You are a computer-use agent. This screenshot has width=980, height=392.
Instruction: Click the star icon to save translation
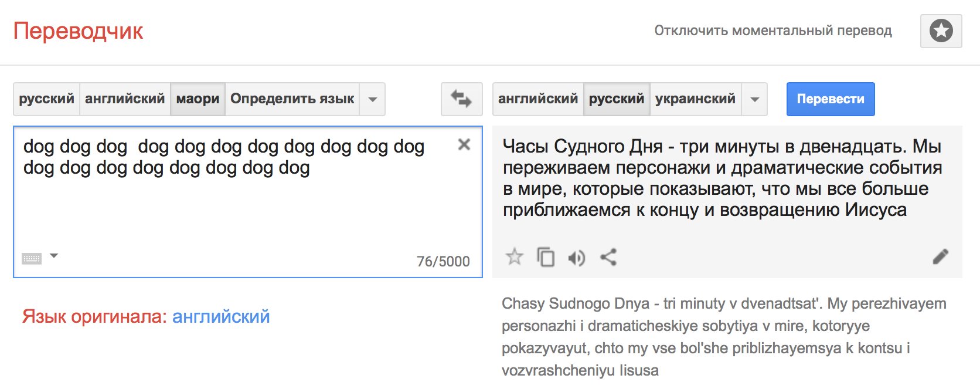pos(514,257)
